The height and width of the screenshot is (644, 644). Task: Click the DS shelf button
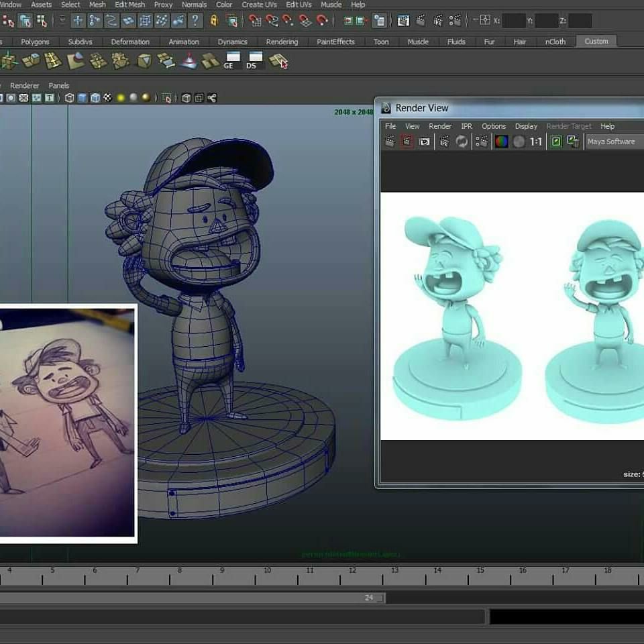(x=255, y=60)
